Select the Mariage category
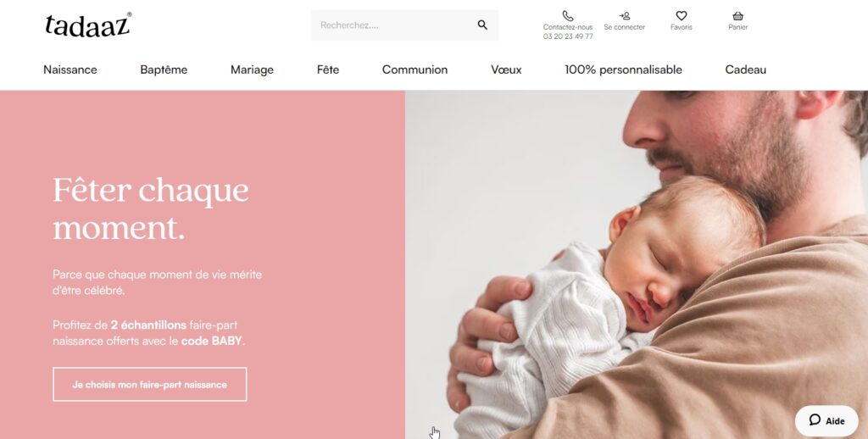This screenshot has height=439, width=868. point(252,69)
